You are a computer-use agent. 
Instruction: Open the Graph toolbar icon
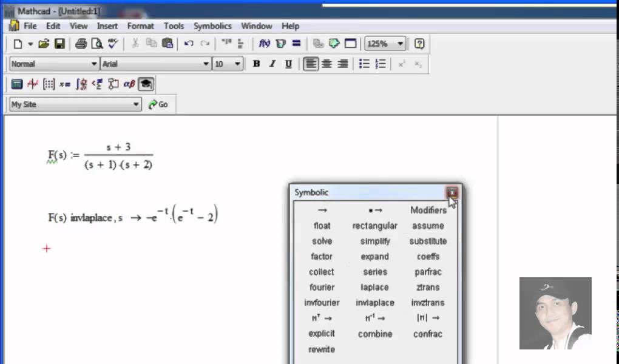coord(33,84)
